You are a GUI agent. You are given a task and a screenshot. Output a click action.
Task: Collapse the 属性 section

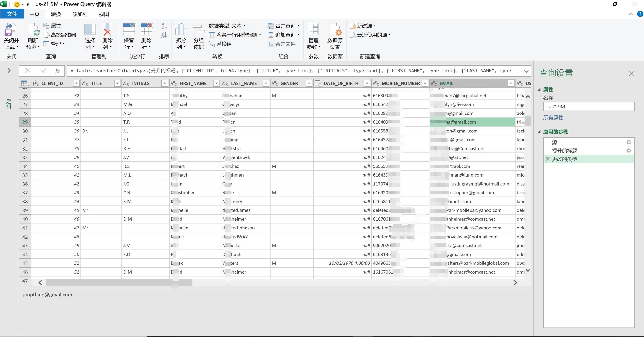point(539,89)
